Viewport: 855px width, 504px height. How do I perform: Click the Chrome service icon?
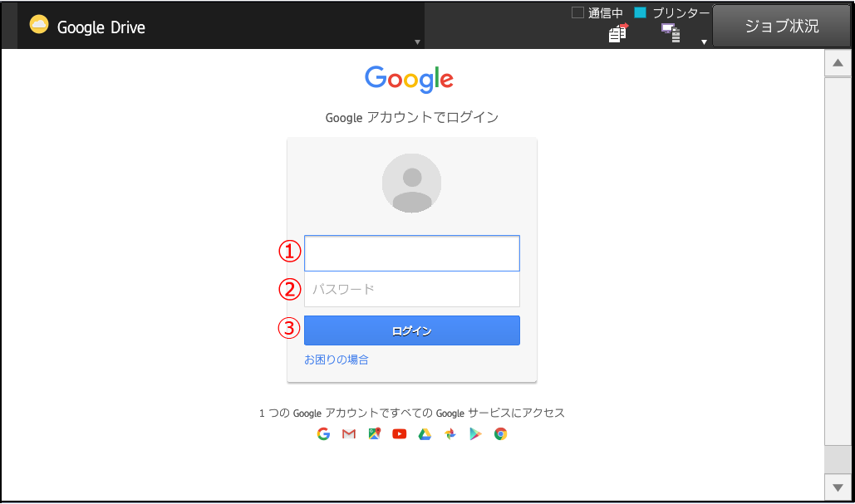pyautogui.click(x=500, y=433)
